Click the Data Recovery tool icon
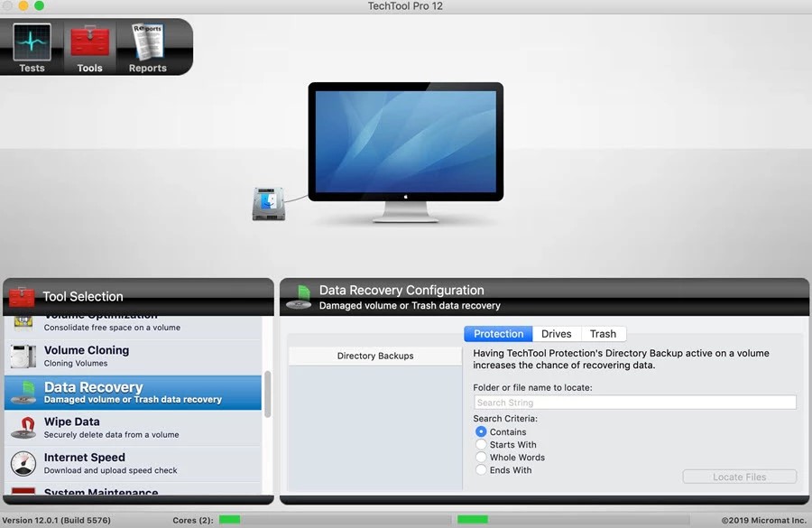The width and height of the screenshot is (812, 528). click(x=23, y=393)
